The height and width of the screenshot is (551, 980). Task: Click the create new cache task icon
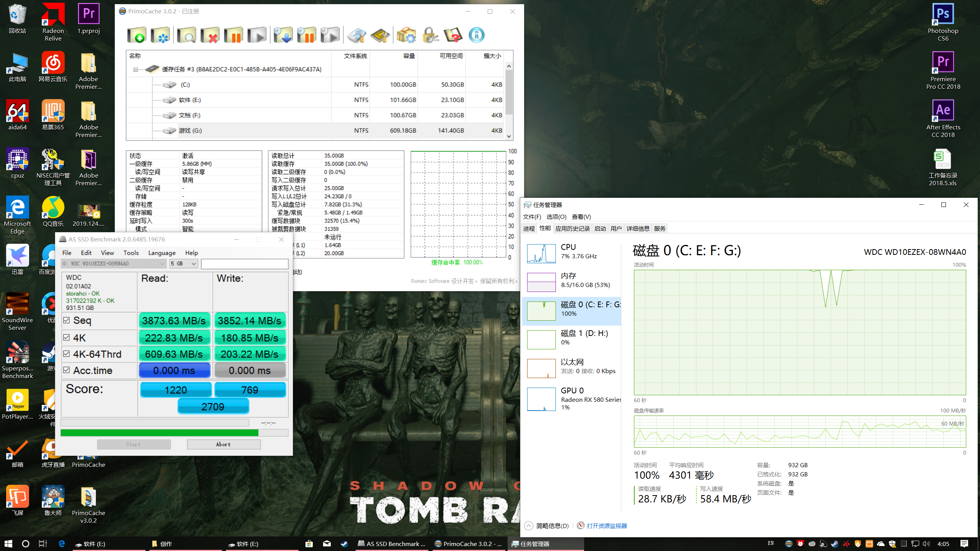pyautogui.click(x=137, y=35)
